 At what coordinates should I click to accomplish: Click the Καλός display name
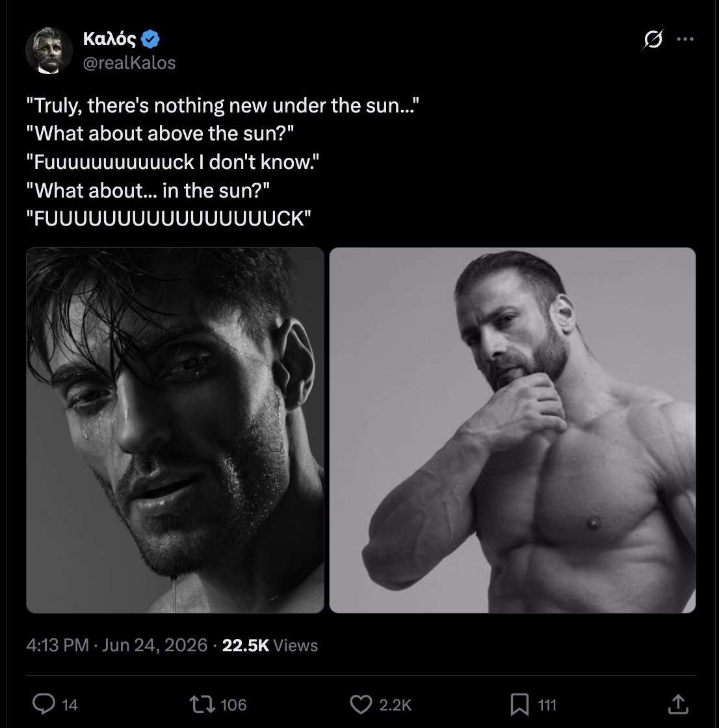click(110, 39)
